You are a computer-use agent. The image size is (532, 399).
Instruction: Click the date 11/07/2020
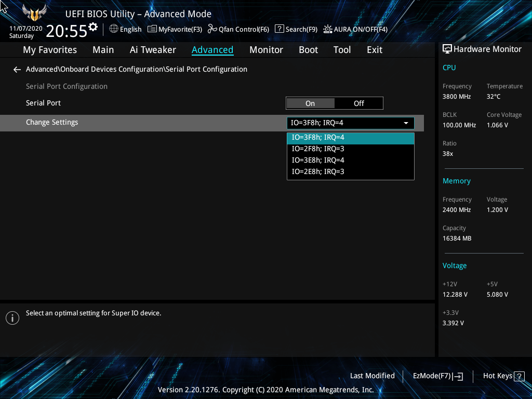coord(26,29)
